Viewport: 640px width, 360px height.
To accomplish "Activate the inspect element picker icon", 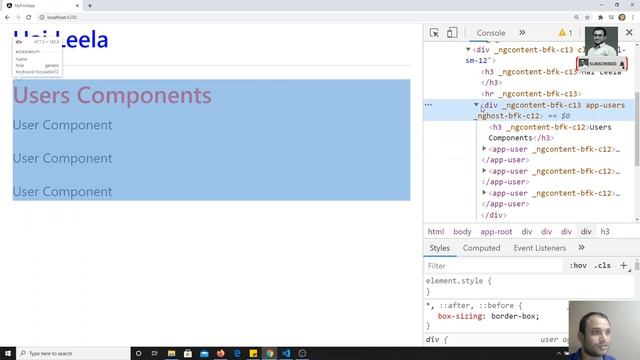I will click(434, 33).
